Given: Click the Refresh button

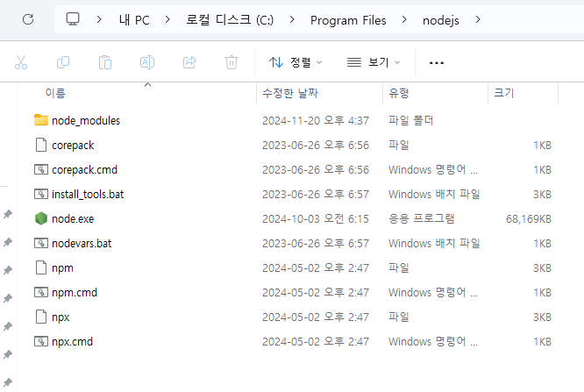Looking at the screenshot, I should 28,19.
